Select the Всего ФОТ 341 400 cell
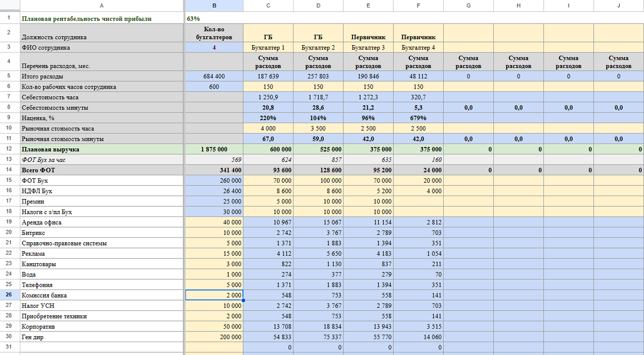Image resolution: width=644 pixels, height=355 pixels. tap(214, 170)
